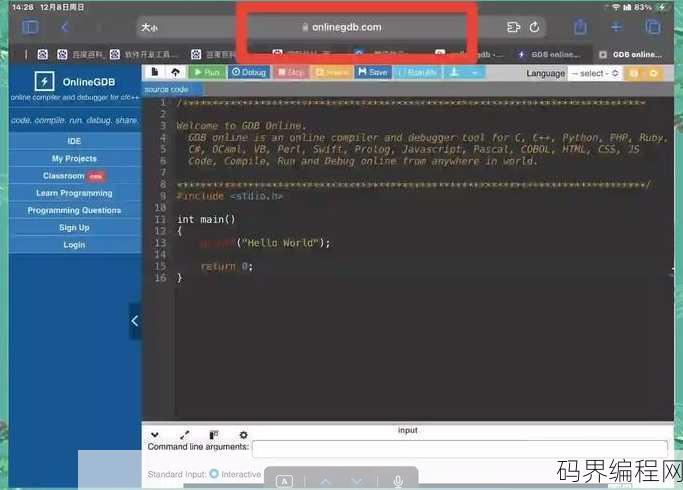Click the Command line arguments field
The width and height of the screenshot is (683, 490).
460,449
